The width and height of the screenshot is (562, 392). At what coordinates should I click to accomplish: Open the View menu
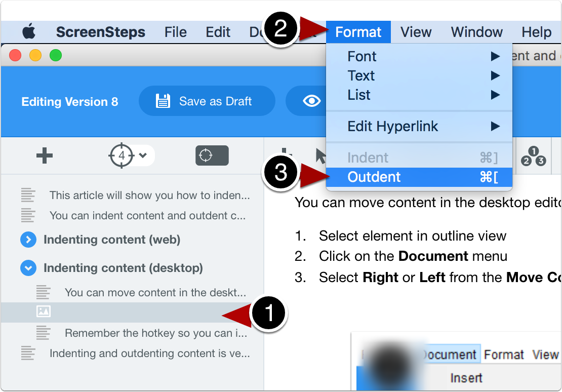(x=416, y=32)
